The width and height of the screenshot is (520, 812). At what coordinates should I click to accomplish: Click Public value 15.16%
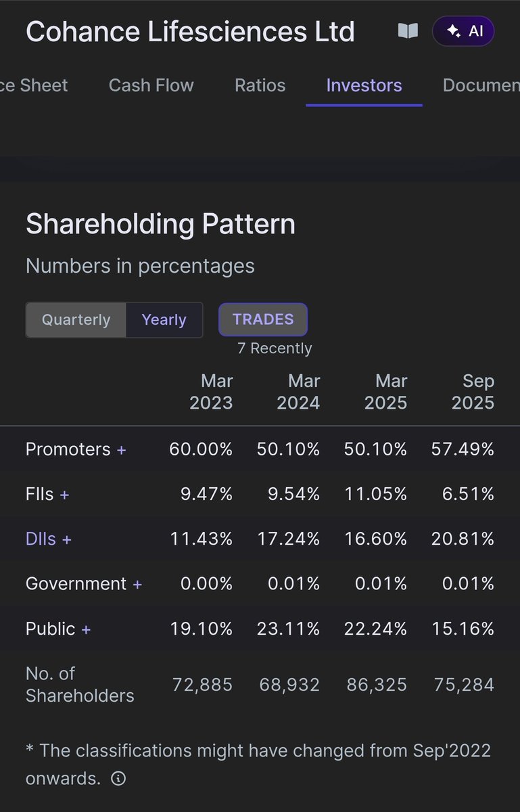click(463, 629)
